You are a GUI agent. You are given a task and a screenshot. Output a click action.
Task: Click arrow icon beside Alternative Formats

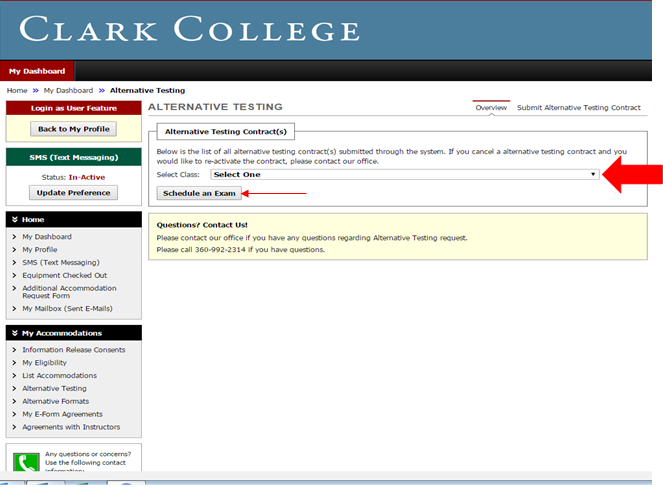14,401
